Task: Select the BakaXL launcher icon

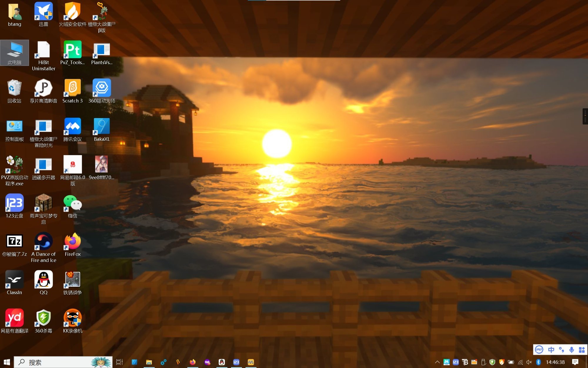Action: (102, 130)
